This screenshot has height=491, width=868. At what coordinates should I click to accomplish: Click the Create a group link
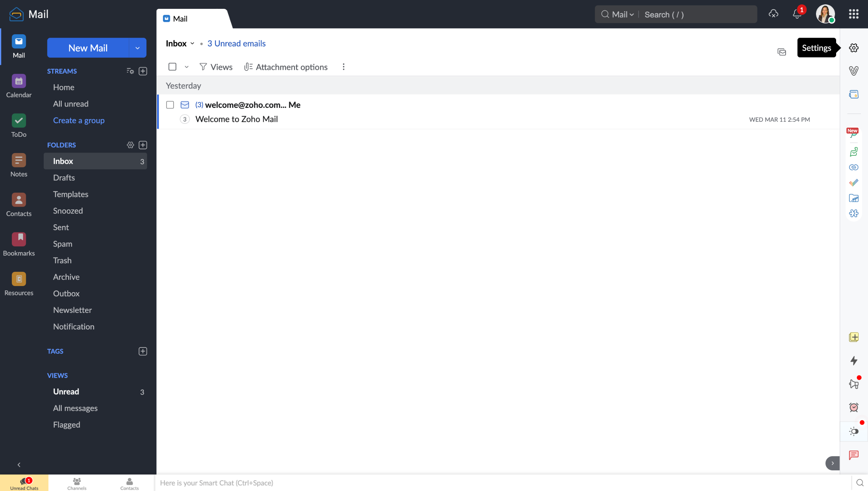(x=79, y=120)
